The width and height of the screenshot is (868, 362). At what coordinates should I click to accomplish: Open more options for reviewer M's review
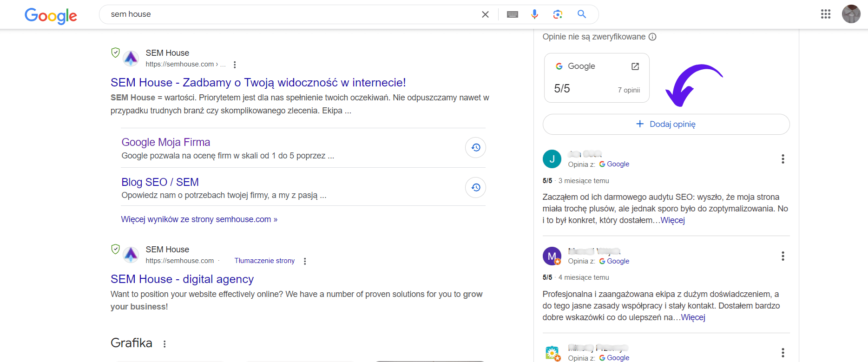[783, 256]
